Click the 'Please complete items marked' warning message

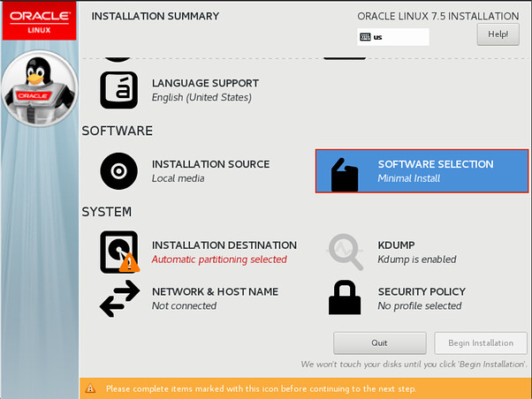[x=262, y=388]
